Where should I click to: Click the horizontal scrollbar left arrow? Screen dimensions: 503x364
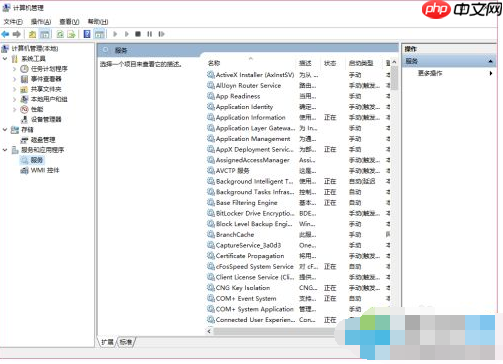tap(209, 331)
